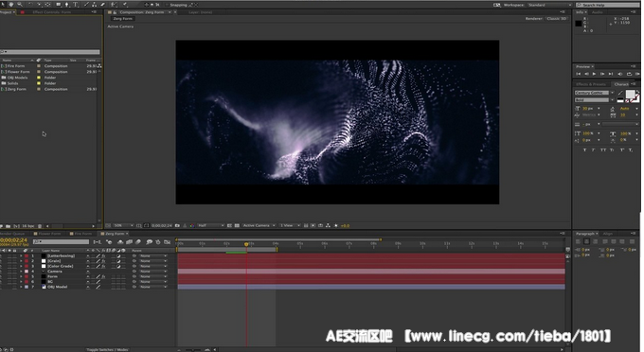Click the Project panel search field
The height and width of the screenshot is (352, 644).
tap(49, 52)
